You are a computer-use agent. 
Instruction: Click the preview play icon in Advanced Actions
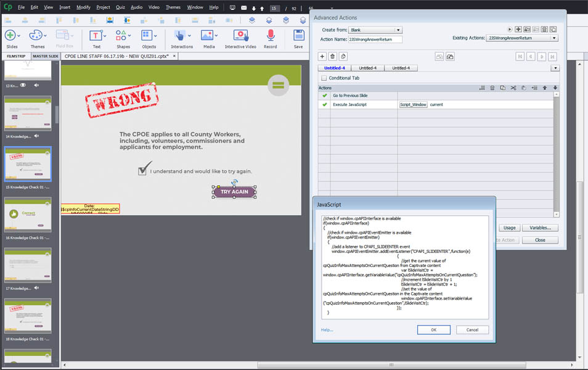pyautogui.click(x=510, y=30)
